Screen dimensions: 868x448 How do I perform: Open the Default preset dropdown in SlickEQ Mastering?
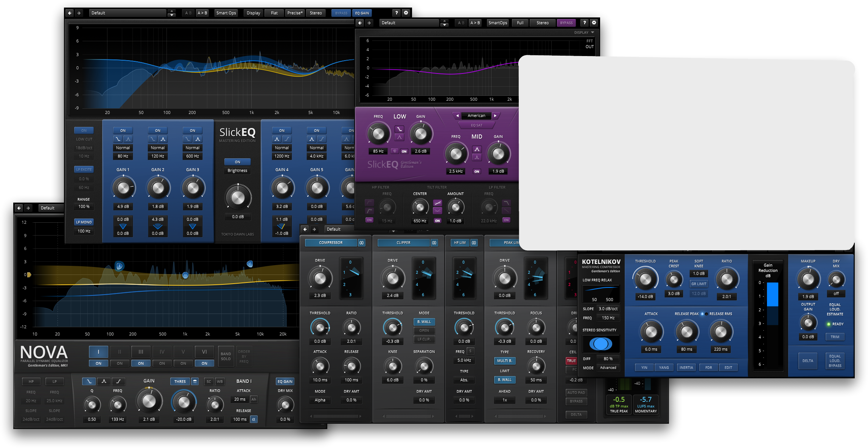tap(128, 13)
